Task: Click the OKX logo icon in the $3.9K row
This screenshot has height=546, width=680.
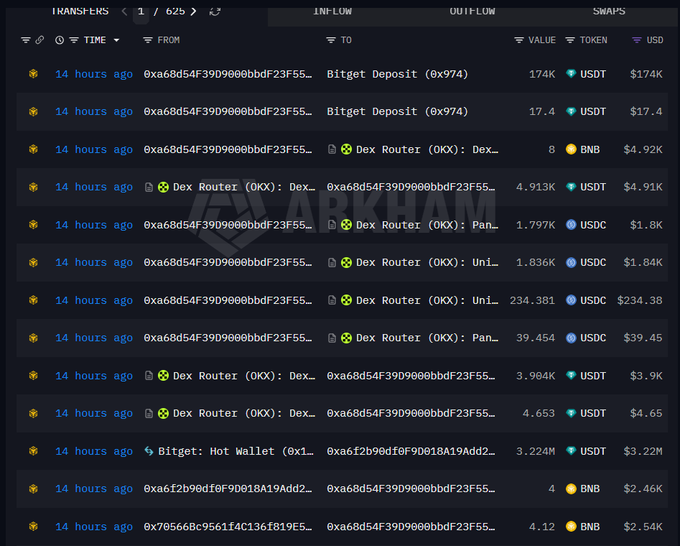Action: pos(163,376)
